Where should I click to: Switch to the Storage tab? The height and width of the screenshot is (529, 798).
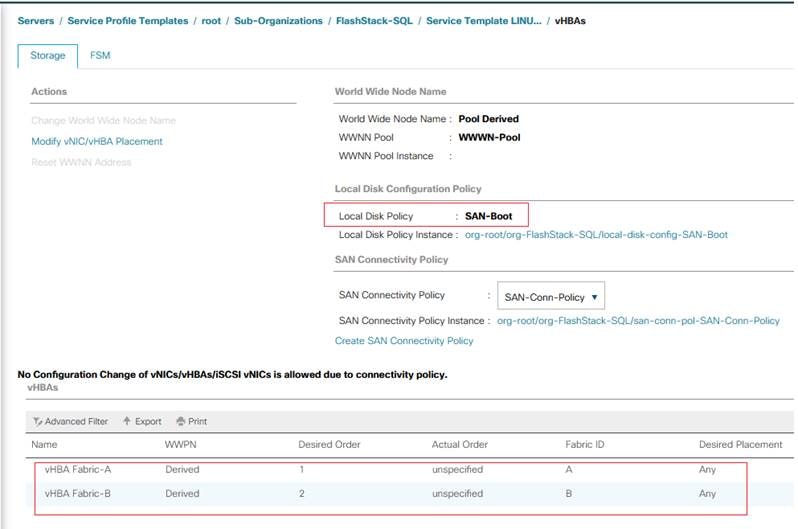click(47, 55)
